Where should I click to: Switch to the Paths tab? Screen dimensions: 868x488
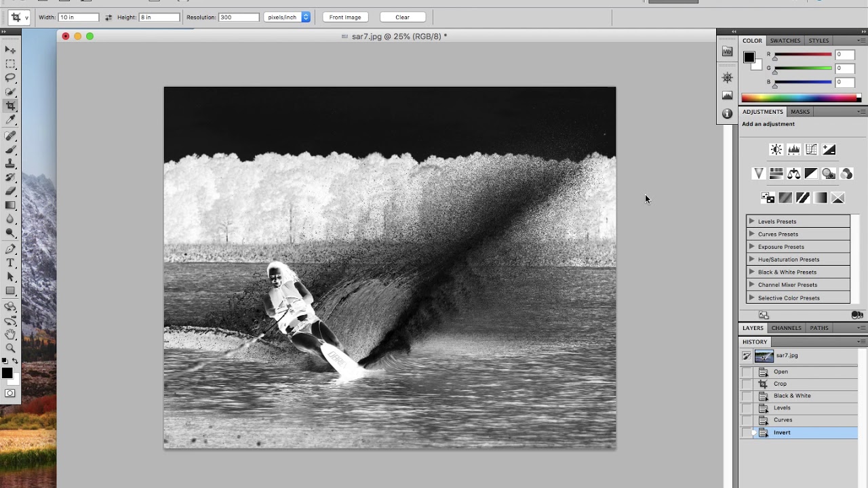pyautogui.click(x=818, y=328)
